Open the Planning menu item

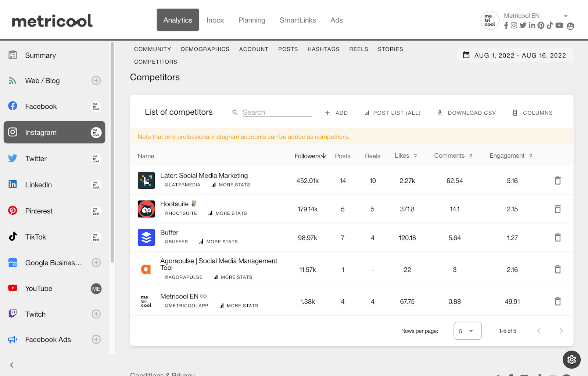pos(251,20)
